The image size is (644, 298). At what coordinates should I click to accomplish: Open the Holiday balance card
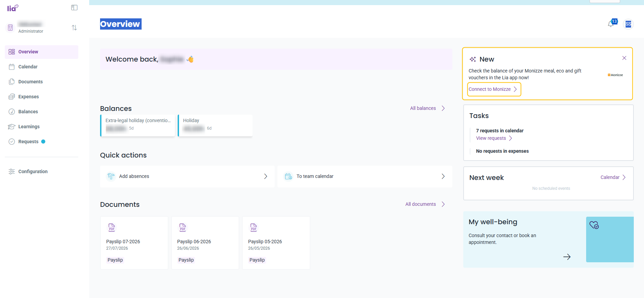point(215,126)
